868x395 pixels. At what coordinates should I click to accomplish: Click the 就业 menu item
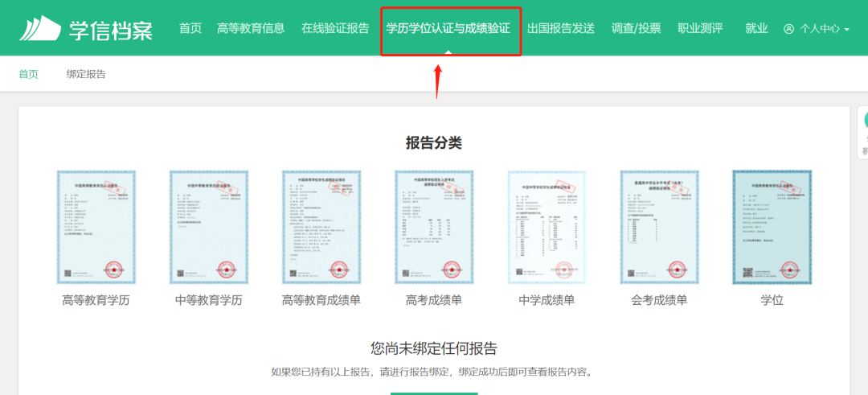(756, 28)
